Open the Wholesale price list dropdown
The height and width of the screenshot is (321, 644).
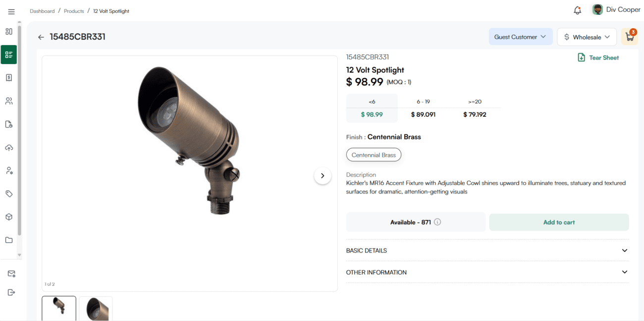(x=587, y=37)
